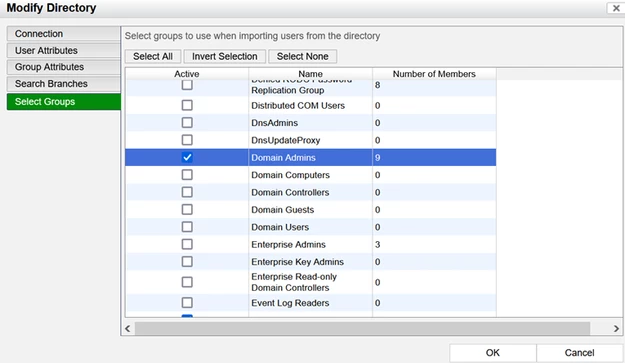Switch to User Attributes tab
Image resolution: width=625 pixels, height=363 pixels.
coord(63,51)
